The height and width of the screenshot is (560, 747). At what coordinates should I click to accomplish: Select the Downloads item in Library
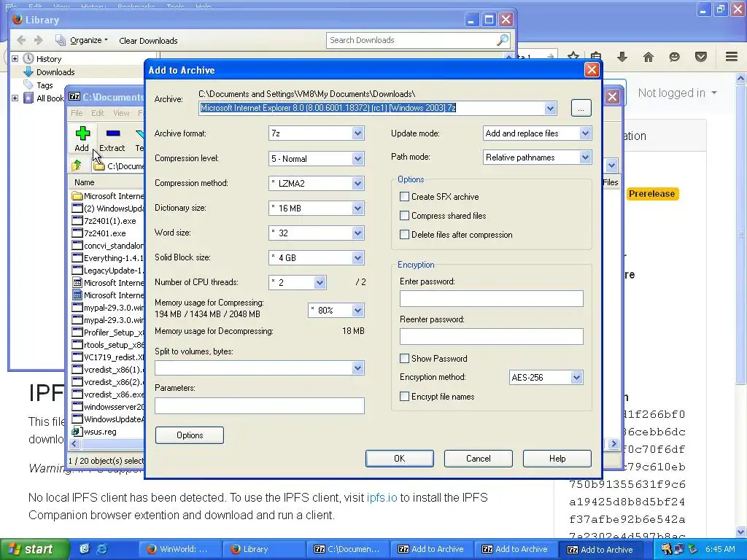(55, 72)
